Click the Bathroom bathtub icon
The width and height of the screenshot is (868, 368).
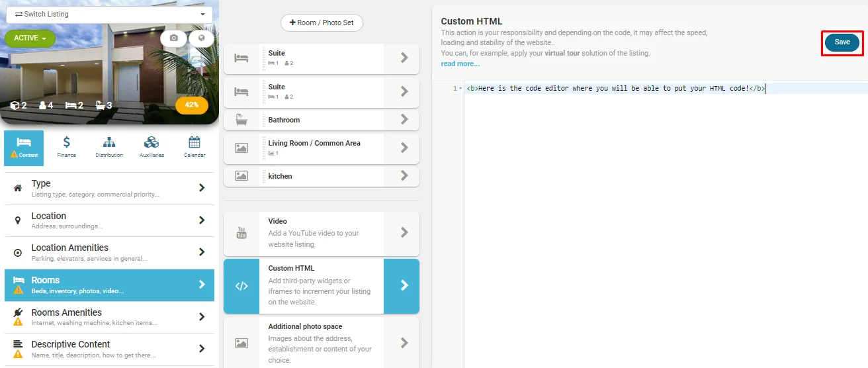point(241,120)
